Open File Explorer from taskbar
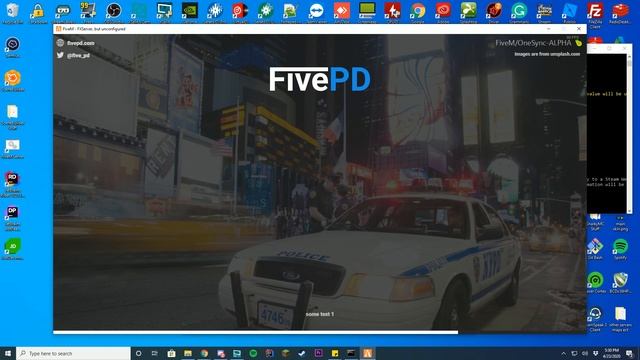640x360 pixels. 187,353
